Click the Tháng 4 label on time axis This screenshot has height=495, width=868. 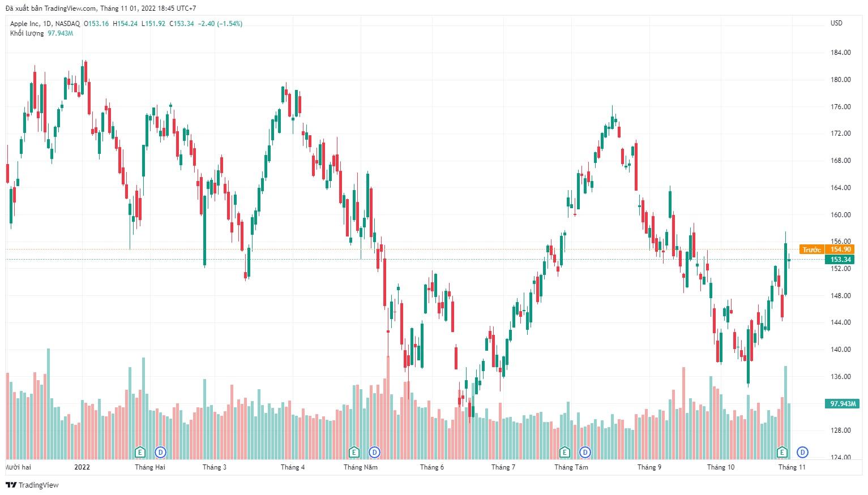tap(293, 467)
